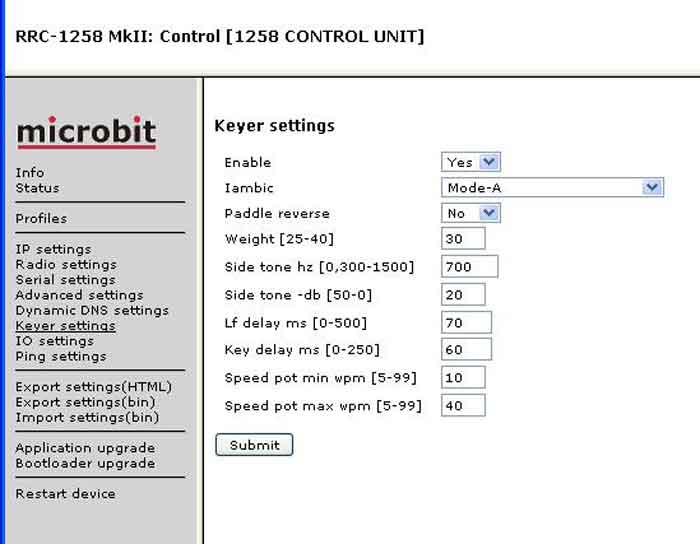
Task: Click the 'Speed pot max wpm [5-99]' label
Action: tap(323, 406)
